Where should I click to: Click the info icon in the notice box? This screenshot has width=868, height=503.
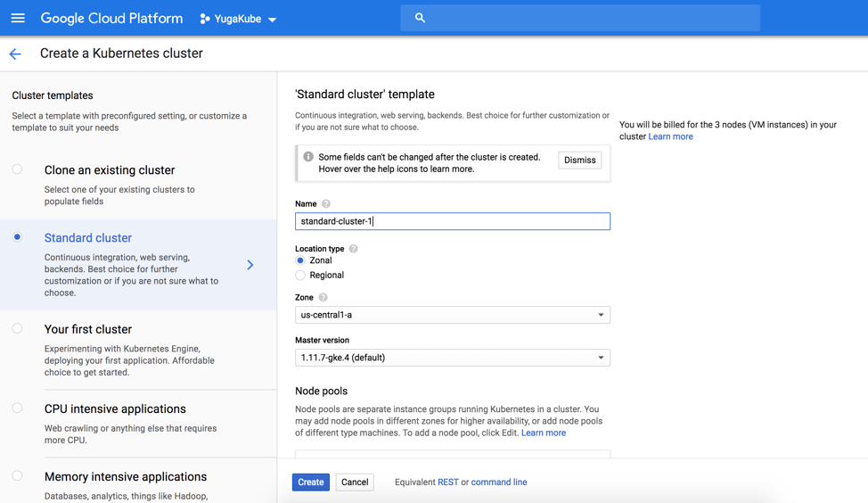tap(308, 157)
